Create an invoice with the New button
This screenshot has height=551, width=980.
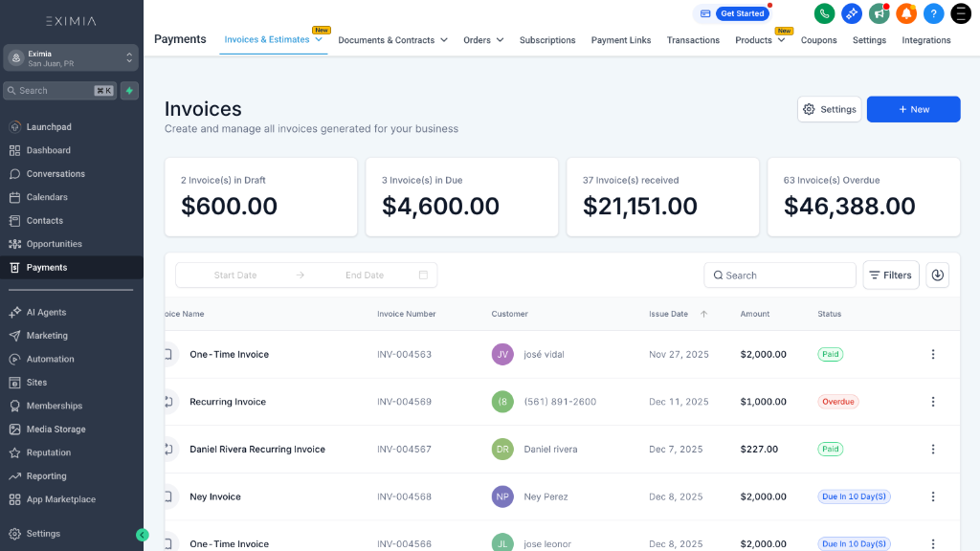(912, 109)
